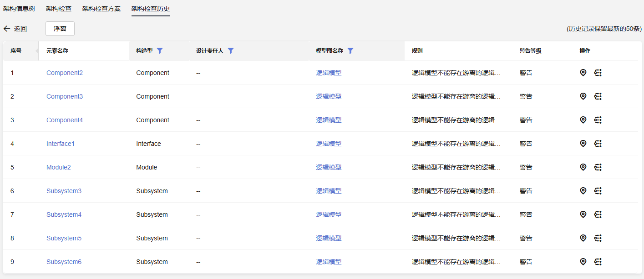Click the rule text in Component2 row
644x279 pixels.
coord(456,73)
